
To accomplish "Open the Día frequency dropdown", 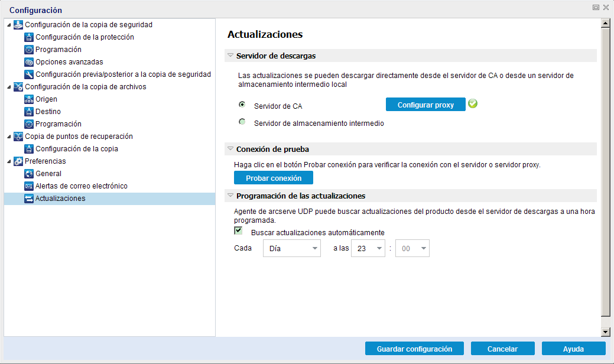I will tap(291, 249).
